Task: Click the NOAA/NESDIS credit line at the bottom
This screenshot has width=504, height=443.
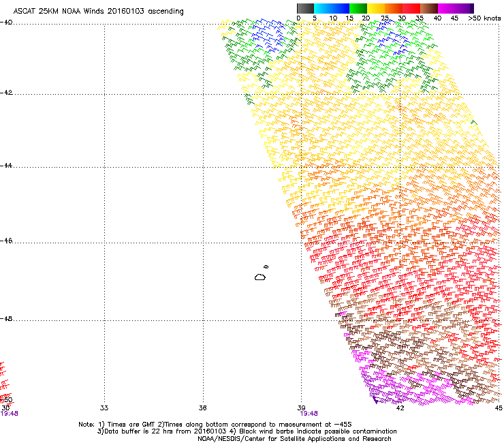Action: [x=294, y=439]
